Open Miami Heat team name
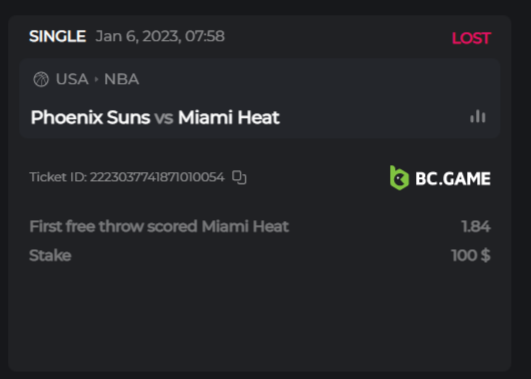This screenshot has width=531, height=379. 229,118
